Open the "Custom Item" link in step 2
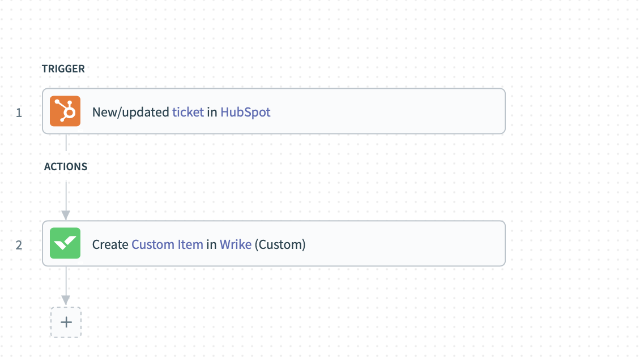This screenshot has height=362, width=644. (x=167, y=244)
